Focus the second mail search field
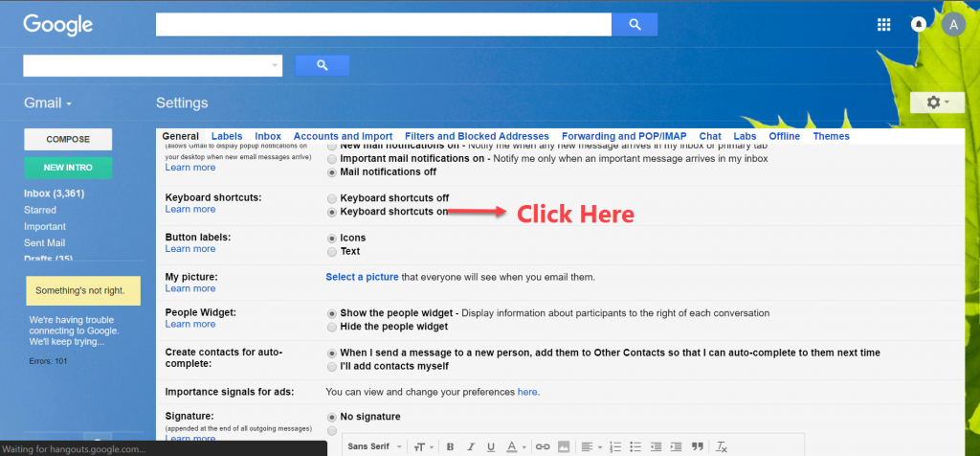Viewport: 980px width, 456px height. (x=152, y=65)
